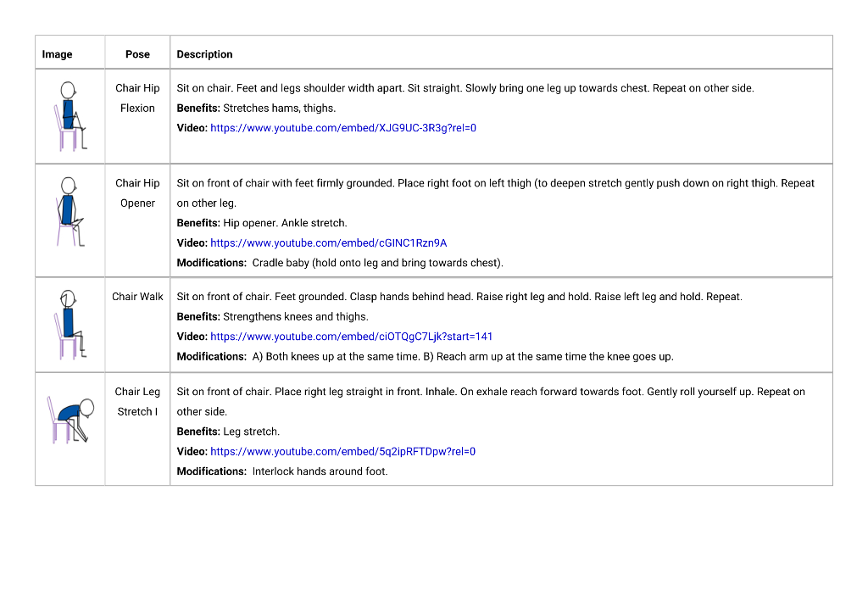
Task: Open the Chair Hip Opener video link
Action: (x=328, y=243)
